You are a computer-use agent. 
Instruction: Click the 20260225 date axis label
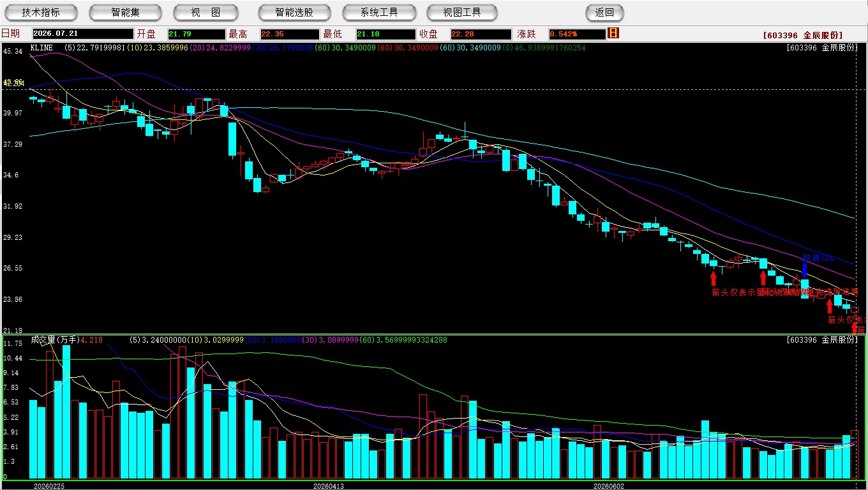(49, 486)
